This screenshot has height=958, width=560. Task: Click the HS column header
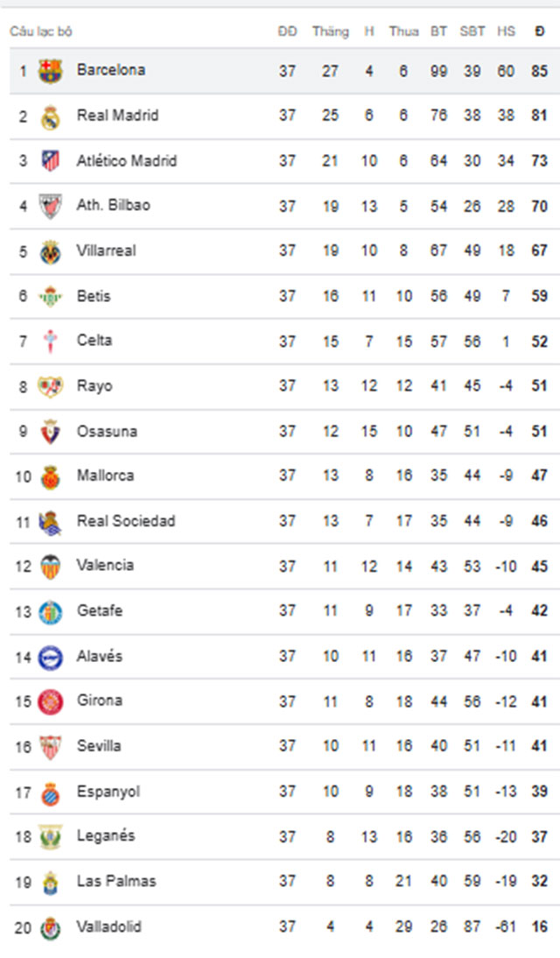click(x=506, y=32)
